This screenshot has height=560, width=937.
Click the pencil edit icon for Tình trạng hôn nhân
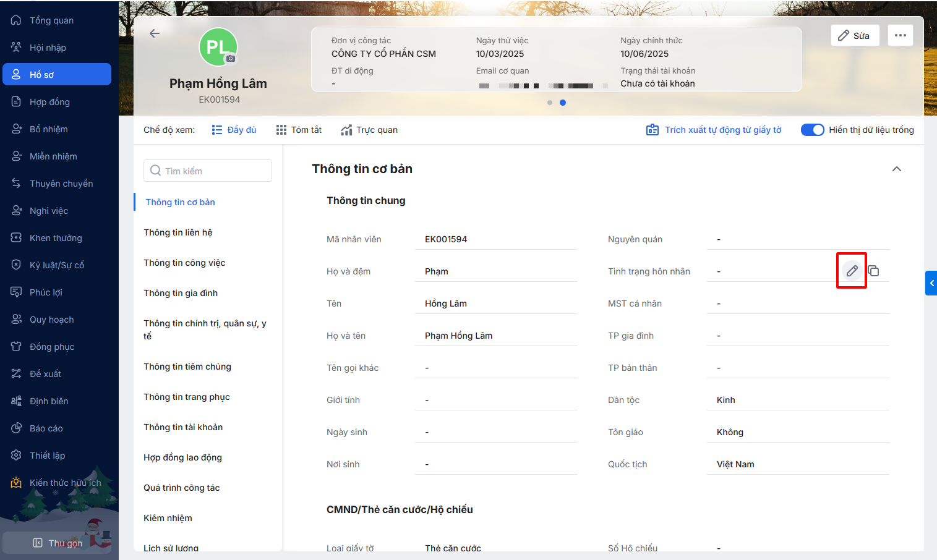pos(852,271)
